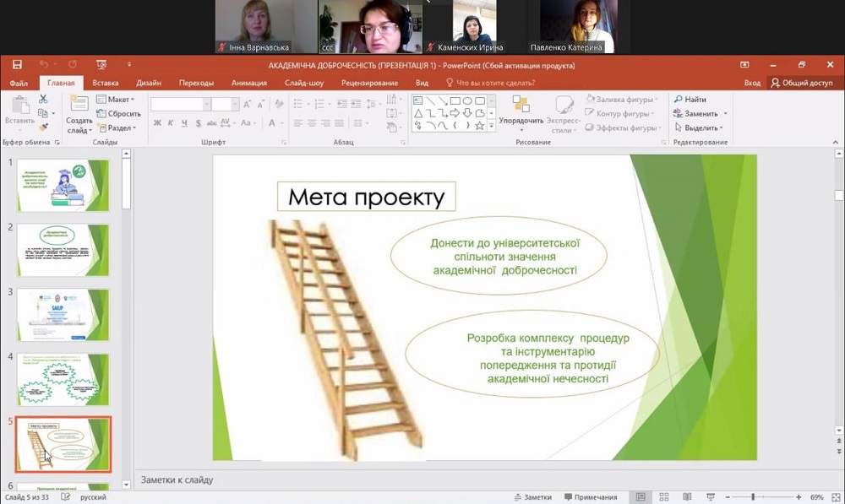Screen dimensions: 845x504
Task: Toggle Заметки notes pane in status bar
Action: [533, 497]
